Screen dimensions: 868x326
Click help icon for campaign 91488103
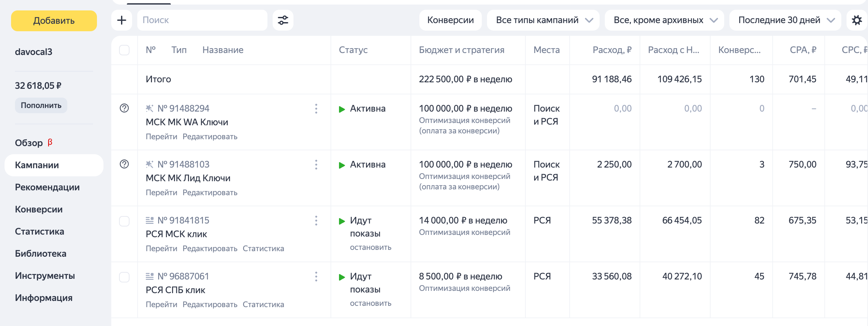[x=124, y=164]
